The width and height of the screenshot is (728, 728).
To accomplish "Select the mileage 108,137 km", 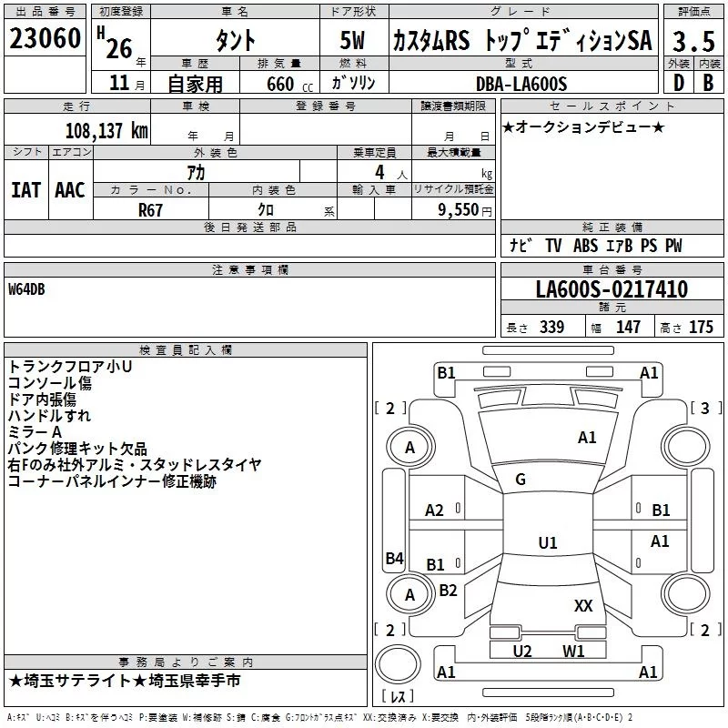I will pos(106,131).
